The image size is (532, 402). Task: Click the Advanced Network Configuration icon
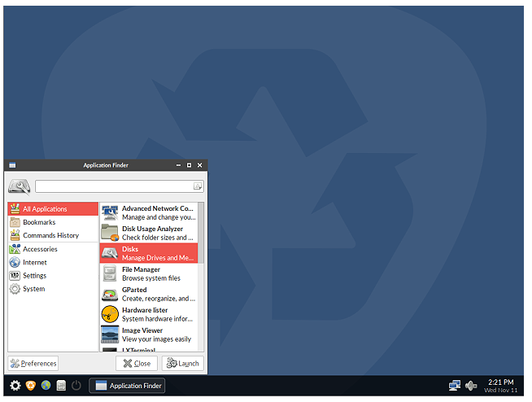110,212
